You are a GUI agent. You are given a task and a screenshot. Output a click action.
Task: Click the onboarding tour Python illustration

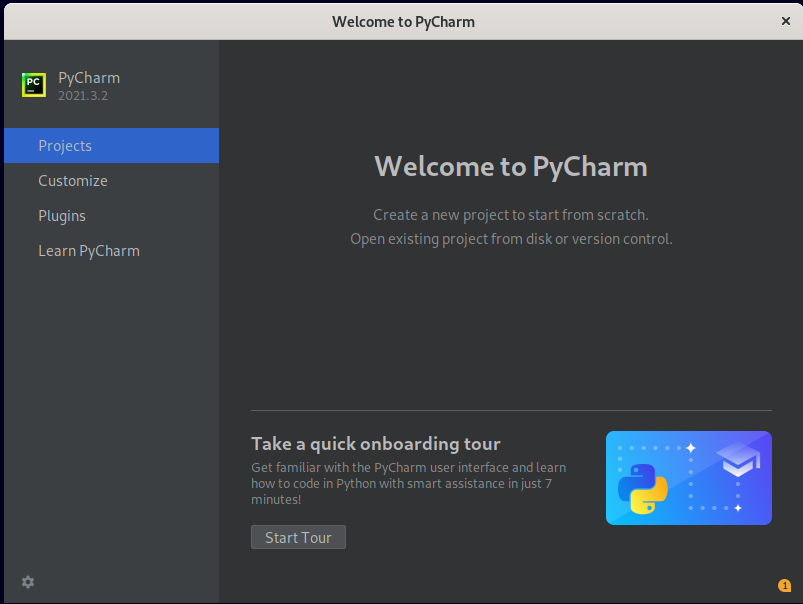pyautogui.click(x=688, y=477)
